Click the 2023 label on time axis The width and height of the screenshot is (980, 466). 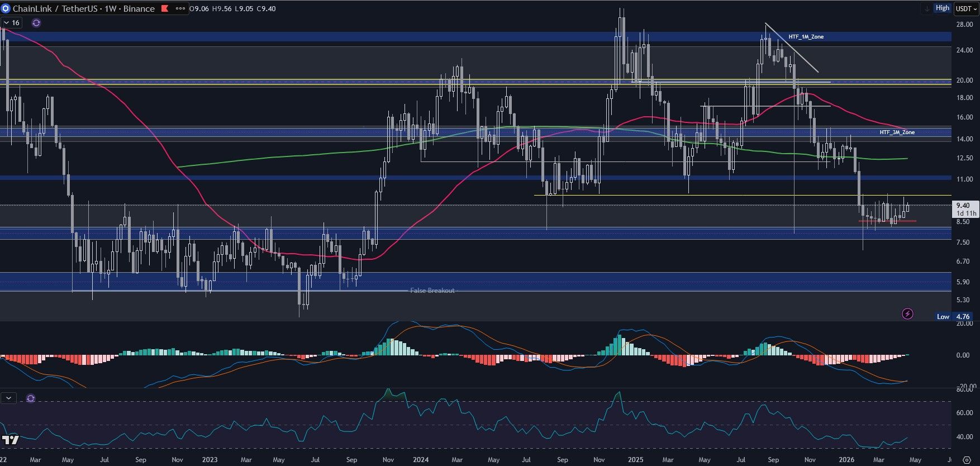click(210, 460)
